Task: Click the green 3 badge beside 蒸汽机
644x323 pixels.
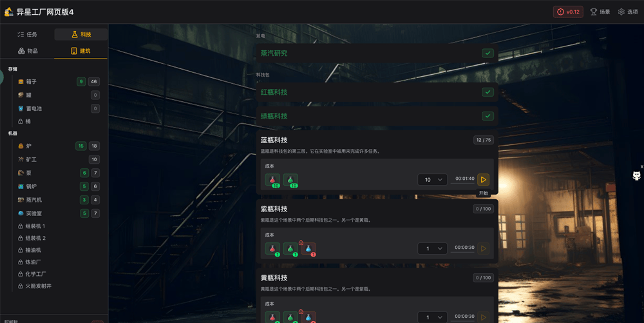Action: [x=84, y=200]
